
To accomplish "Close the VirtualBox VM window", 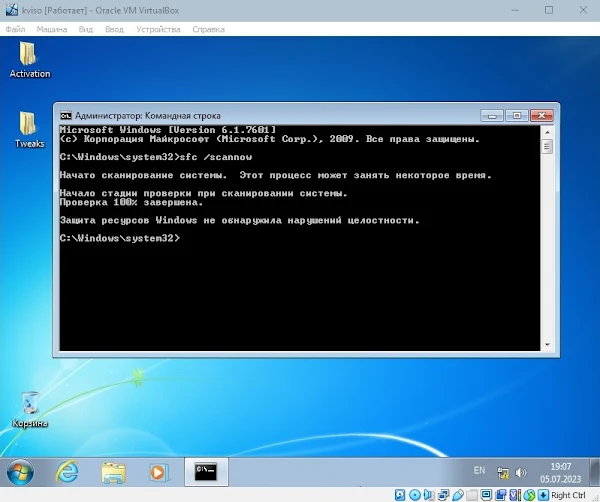I will 583,10.
